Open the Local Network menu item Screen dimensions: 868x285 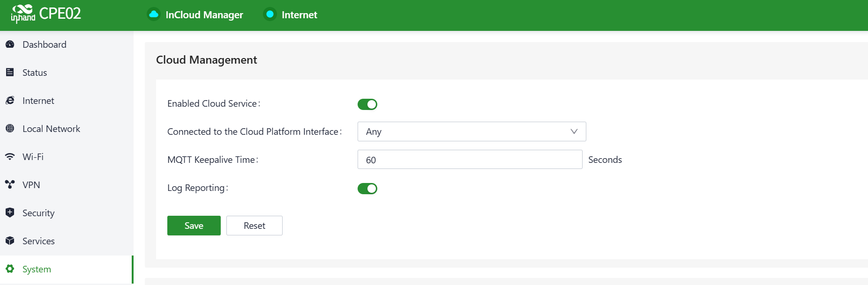point(51,129)
